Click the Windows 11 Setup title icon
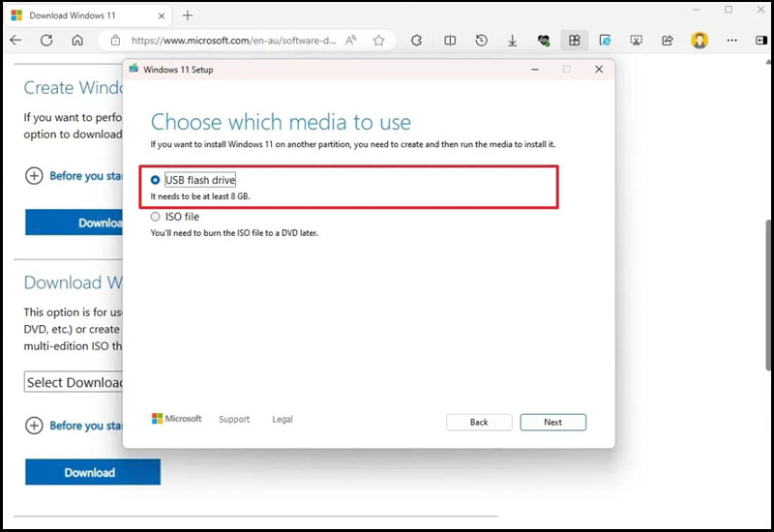774x532 pixels. pos(134,69)
